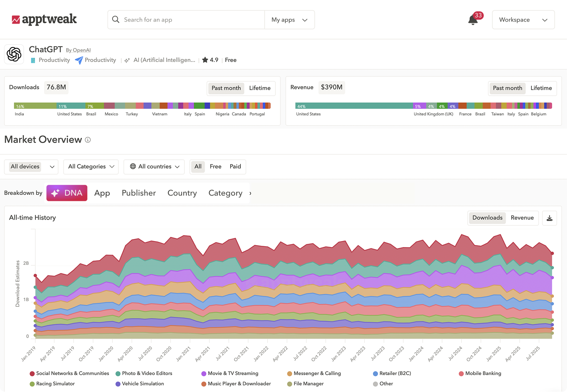Click the first Productivity category label
This screenshot has height=392, width=567.
(54, 60)
